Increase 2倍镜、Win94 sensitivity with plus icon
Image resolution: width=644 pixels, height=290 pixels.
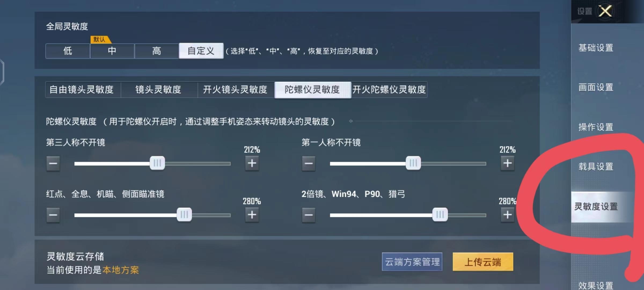[x=507, y=214]
